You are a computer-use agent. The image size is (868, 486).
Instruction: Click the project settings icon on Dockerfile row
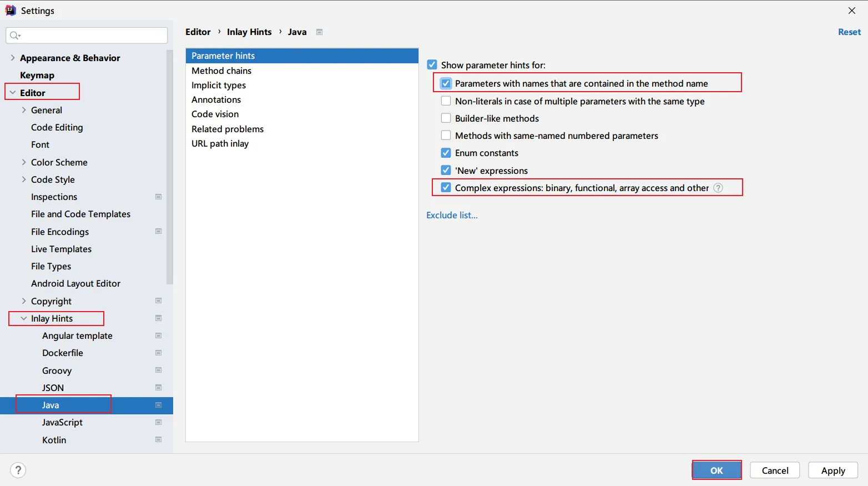pyautogui.click(x=159, y=353)
